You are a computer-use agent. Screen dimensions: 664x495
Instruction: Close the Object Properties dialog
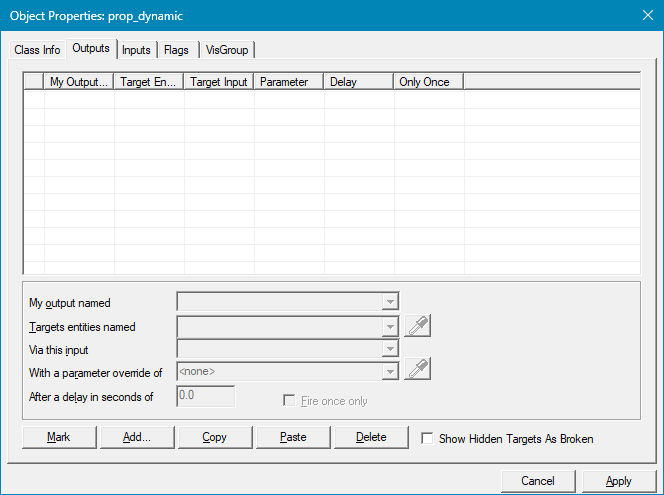pos(645,16)
